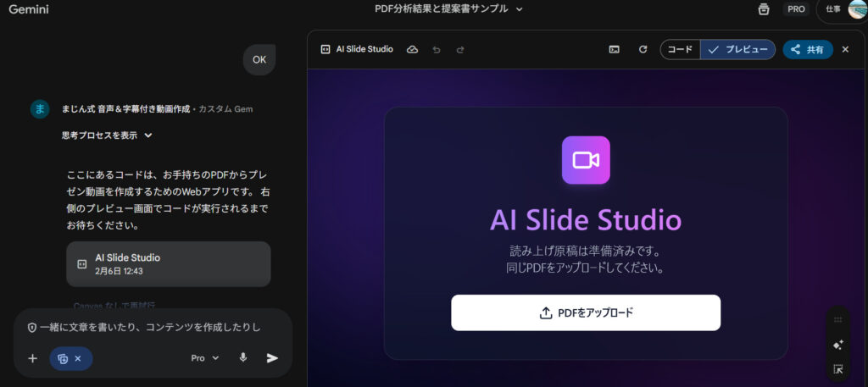The width and height of the screenshot is (868, 387).
Task: Click the AI Slide Studio canvas icon
Action: pyautogui.click(x=325, y=49)
